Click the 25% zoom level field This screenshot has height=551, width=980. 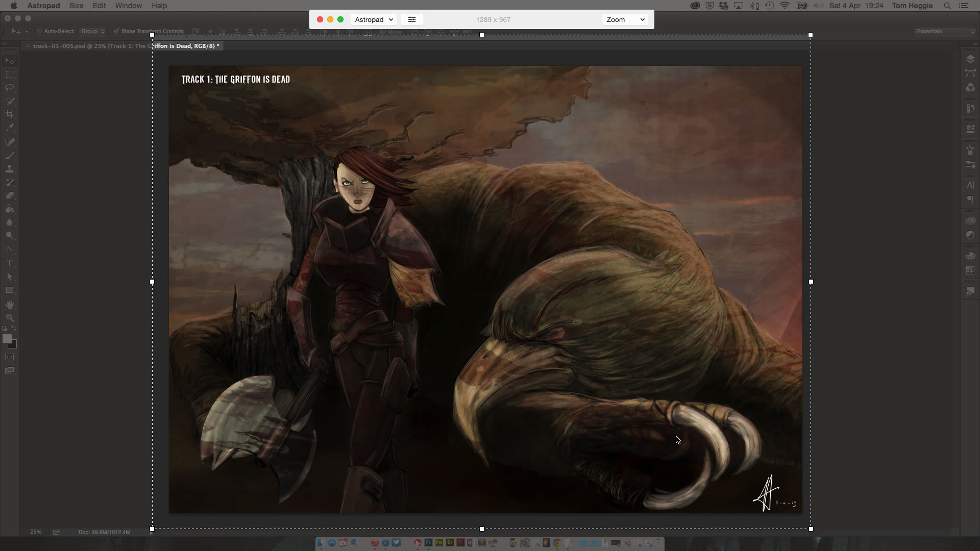36,532
